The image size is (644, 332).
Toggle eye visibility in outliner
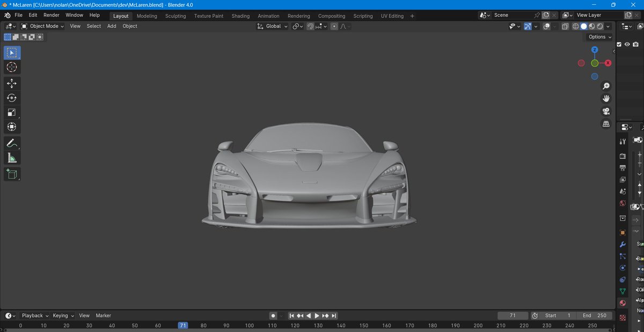coord(627,45)
